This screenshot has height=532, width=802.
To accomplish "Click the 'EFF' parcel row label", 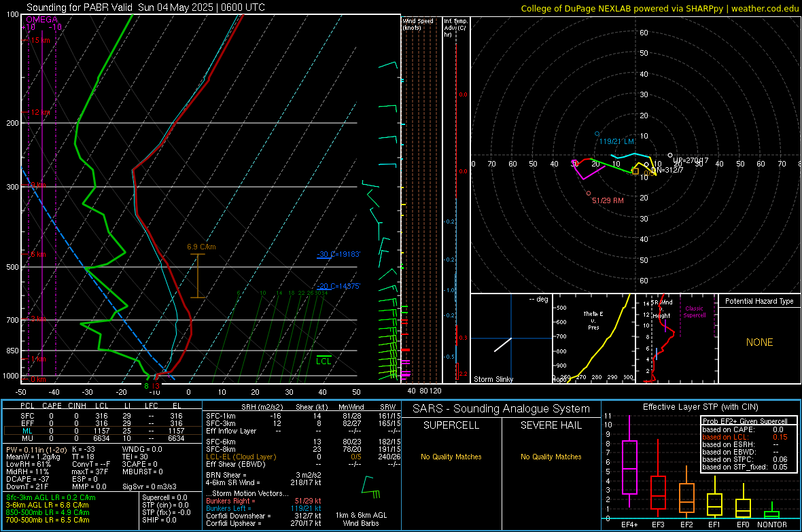I will [x=27, y=423].
